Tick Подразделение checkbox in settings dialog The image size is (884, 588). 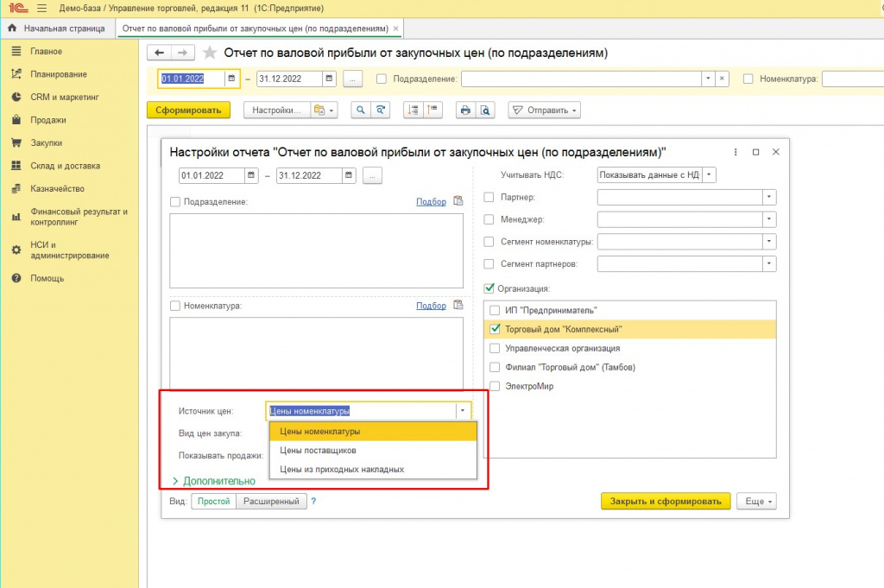[x=175, y=202]
